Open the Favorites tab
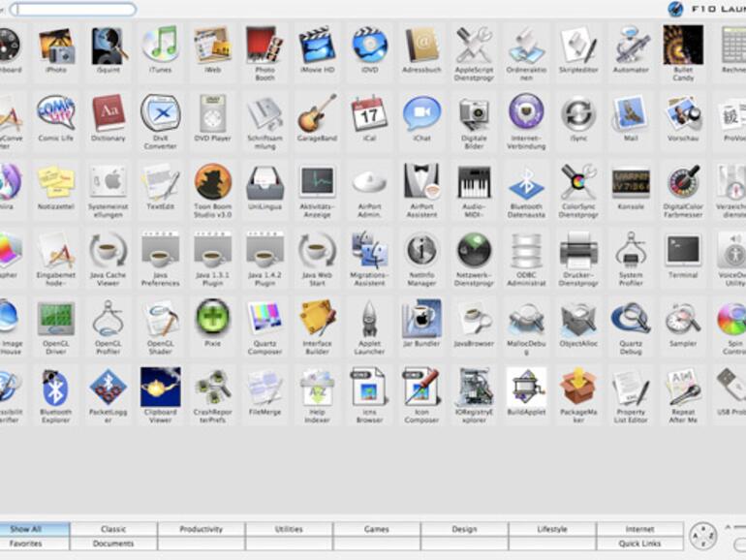Screen dimensions: 746x560 click(34, 544)
